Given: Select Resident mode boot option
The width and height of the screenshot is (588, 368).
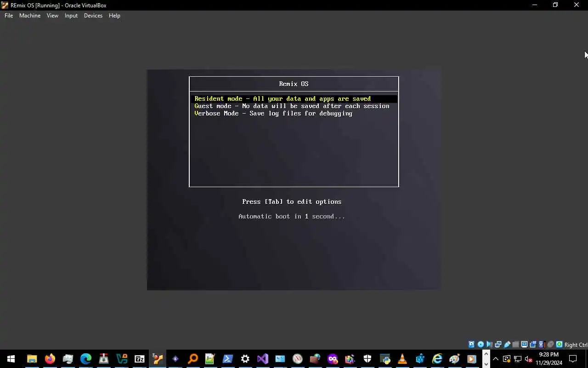Looking at the screenshot, I should (294, 98).
